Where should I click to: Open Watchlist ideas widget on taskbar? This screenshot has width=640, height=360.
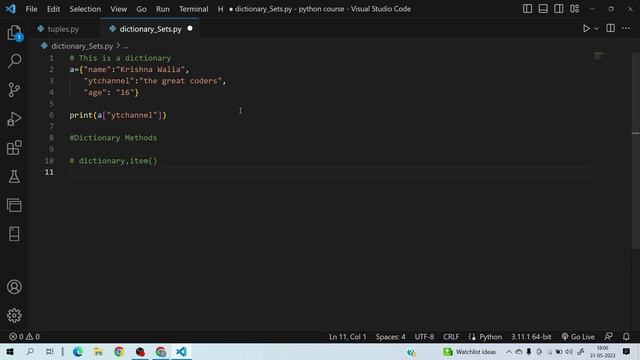(469, 352)
